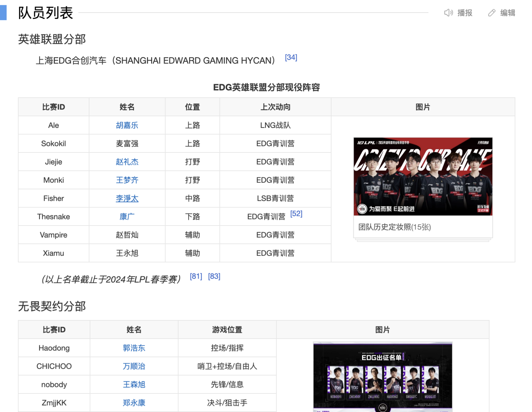Open 李淨太 player link

(127, 198)
